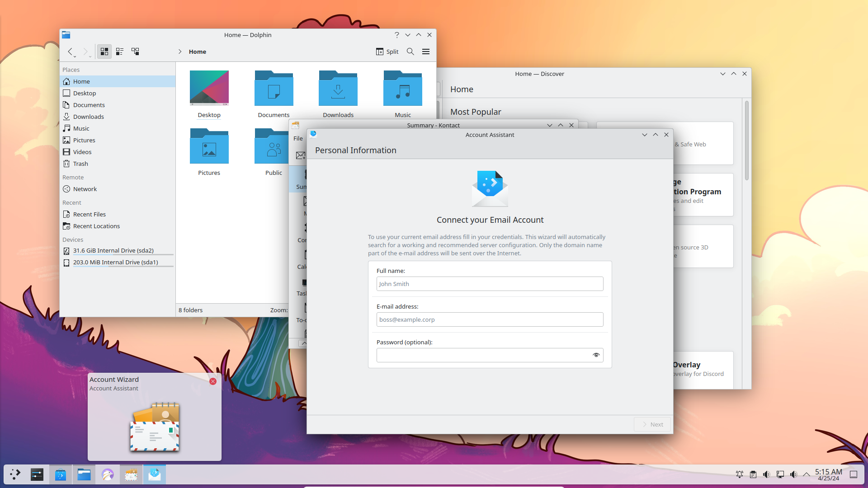Screen dimensions: 868x488
Task: Open File menu in Kontact window
Action: 298,138
